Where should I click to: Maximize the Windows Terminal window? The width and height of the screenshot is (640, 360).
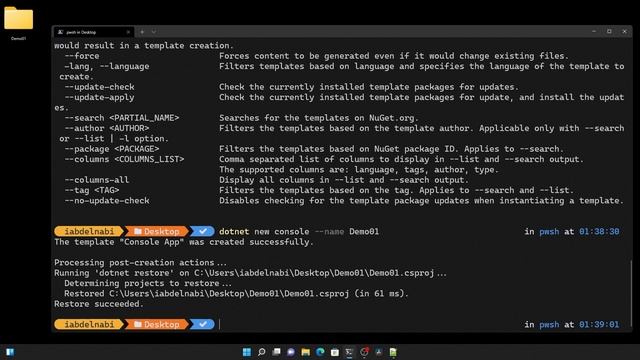609,31
